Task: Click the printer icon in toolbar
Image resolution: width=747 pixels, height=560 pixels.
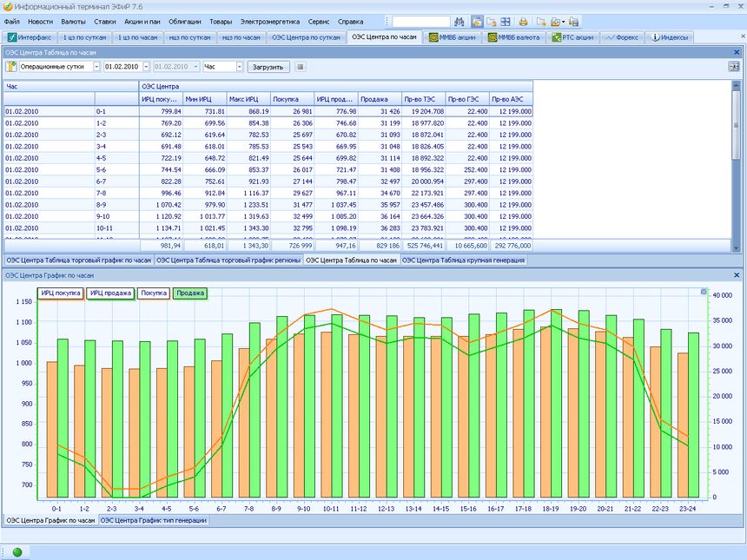Action: (523, 21)
